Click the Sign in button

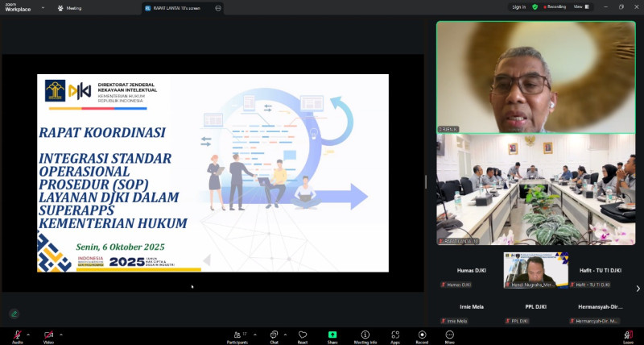(x=518, y=7)
